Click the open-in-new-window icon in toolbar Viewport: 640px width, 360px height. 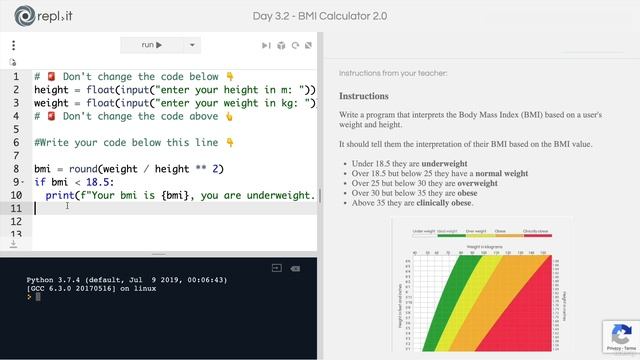pos(309,45)
